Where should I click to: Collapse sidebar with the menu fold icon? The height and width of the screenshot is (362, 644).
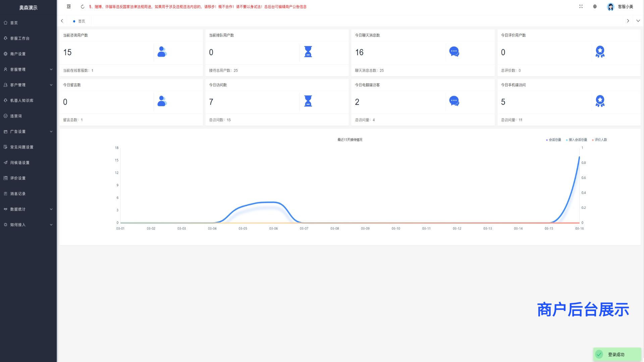(69, 7)
